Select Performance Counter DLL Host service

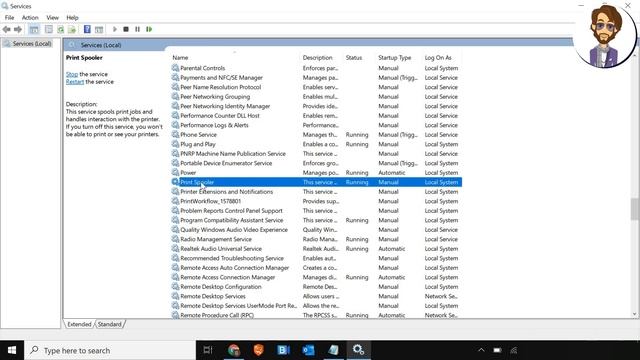tap(316, 116)
